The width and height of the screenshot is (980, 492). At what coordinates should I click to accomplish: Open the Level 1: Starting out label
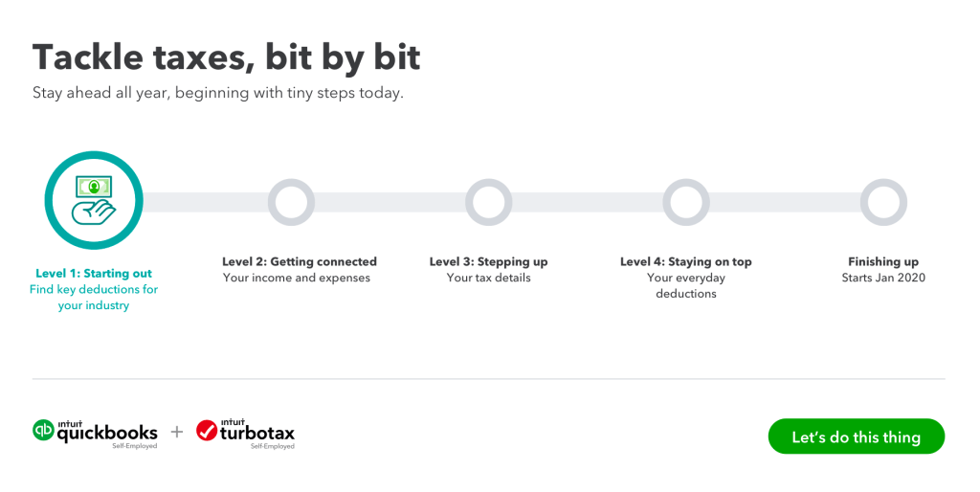[x=94, y=273]
